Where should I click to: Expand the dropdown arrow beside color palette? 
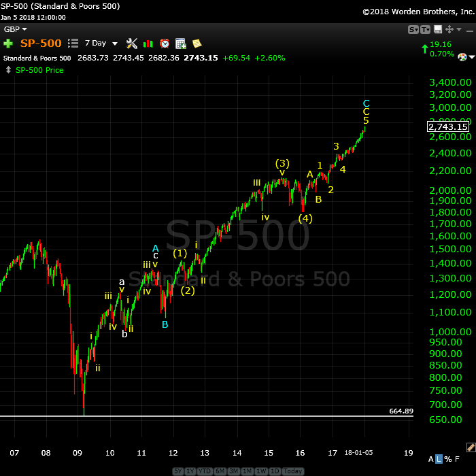click(x=471, y=57)
